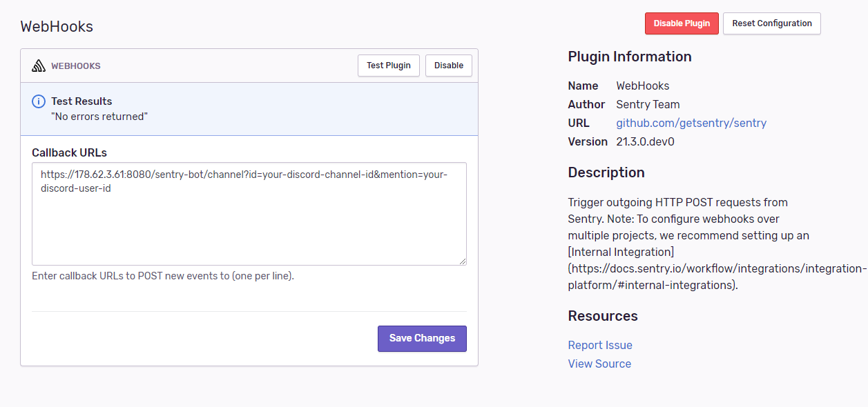868x407 pixels.
Task: Click the help text about one per line
Action: 163,276
